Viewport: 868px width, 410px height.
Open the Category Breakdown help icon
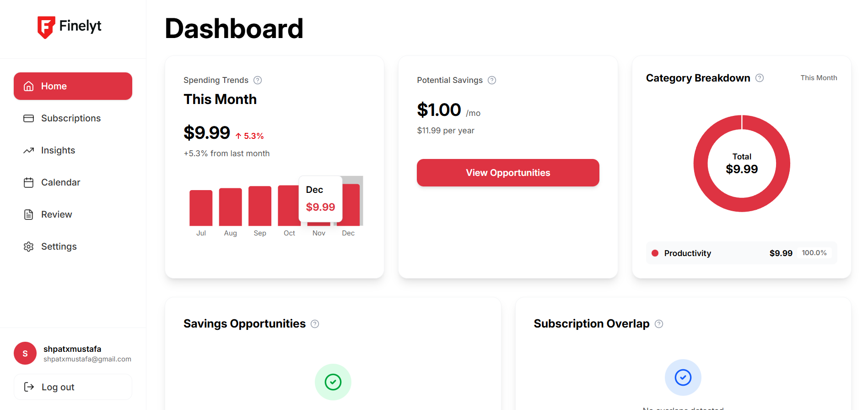point(760,78)
